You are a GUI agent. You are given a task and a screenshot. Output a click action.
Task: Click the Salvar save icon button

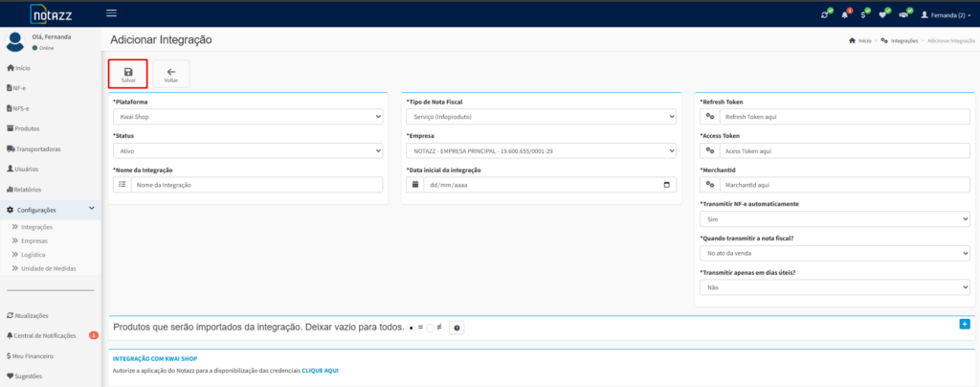coord(128,74)
